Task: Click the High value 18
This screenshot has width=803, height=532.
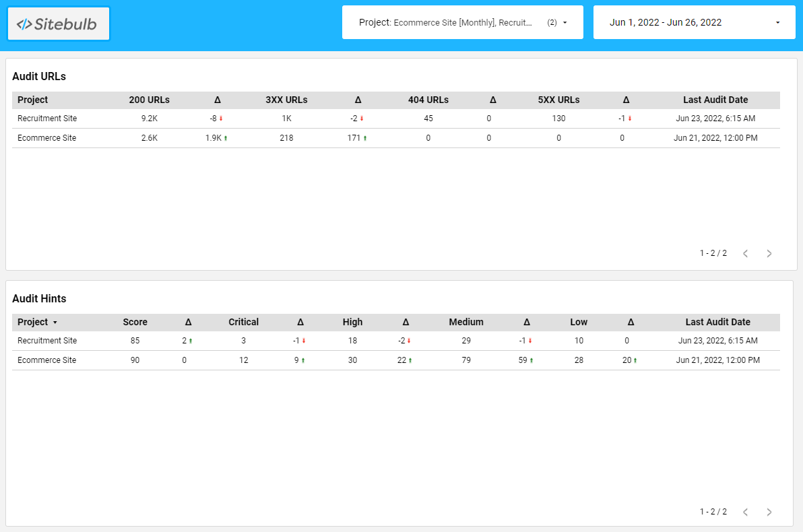Action: click(x=352, y=341)
